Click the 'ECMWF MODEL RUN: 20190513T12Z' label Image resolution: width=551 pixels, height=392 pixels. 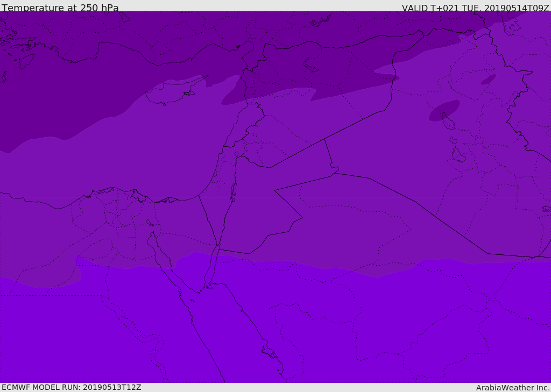pos(72,387)
